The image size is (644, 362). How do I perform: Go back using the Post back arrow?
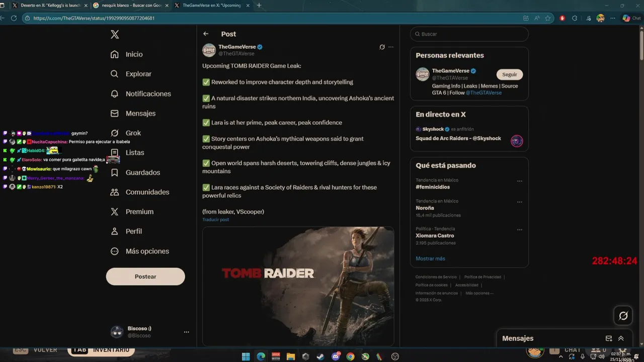coord(206,34)
